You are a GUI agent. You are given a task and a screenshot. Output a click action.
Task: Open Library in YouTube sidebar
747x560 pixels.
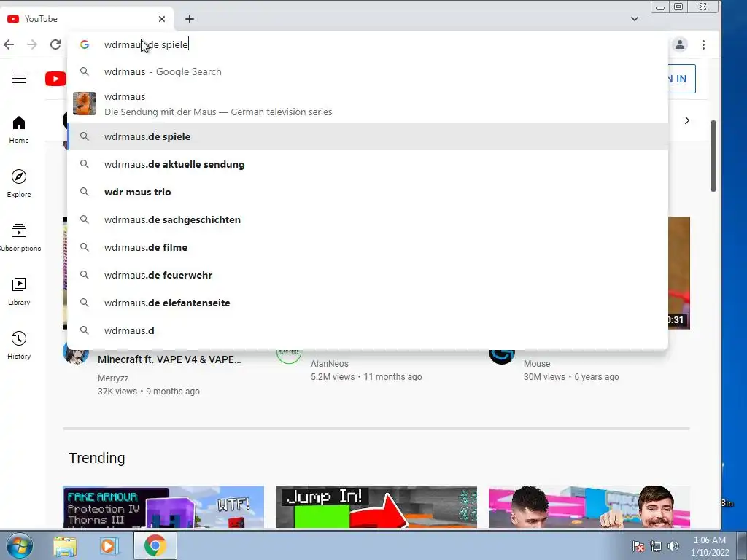(19, 292)
